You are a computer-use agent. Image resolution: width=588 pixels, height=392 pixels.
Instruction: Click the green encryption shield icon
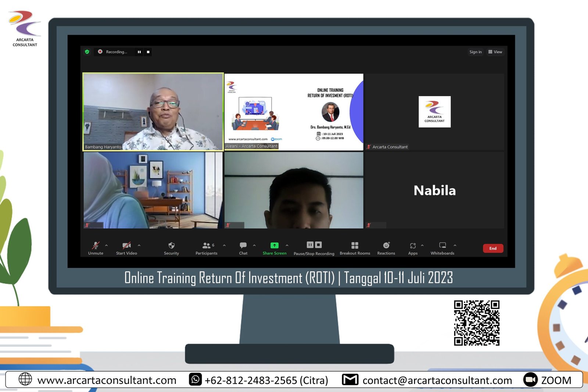point(87,52)
